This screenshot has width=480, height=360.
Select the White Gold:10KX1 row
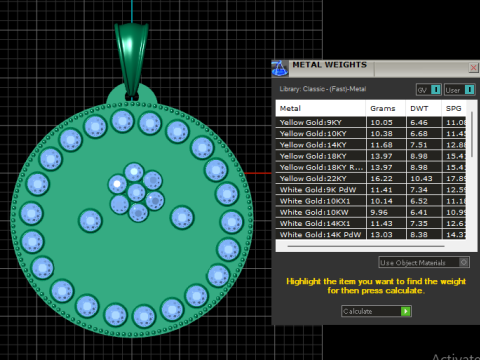pyautogui.click(x=371, y=201)
